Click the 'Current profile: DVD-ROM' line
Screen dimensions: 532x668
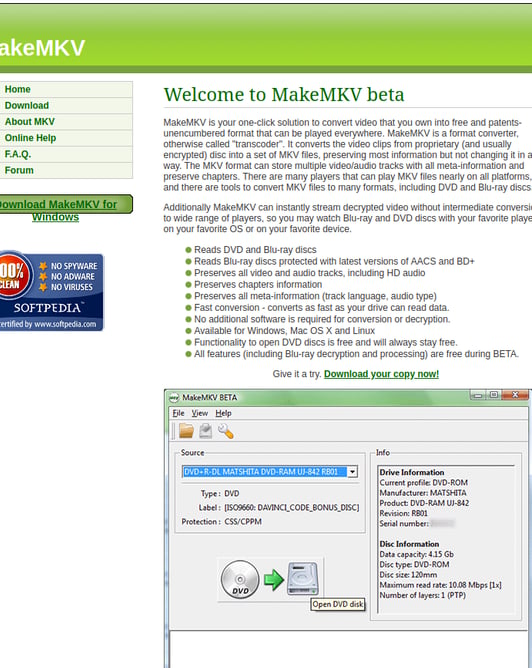[x=424, y=483]
